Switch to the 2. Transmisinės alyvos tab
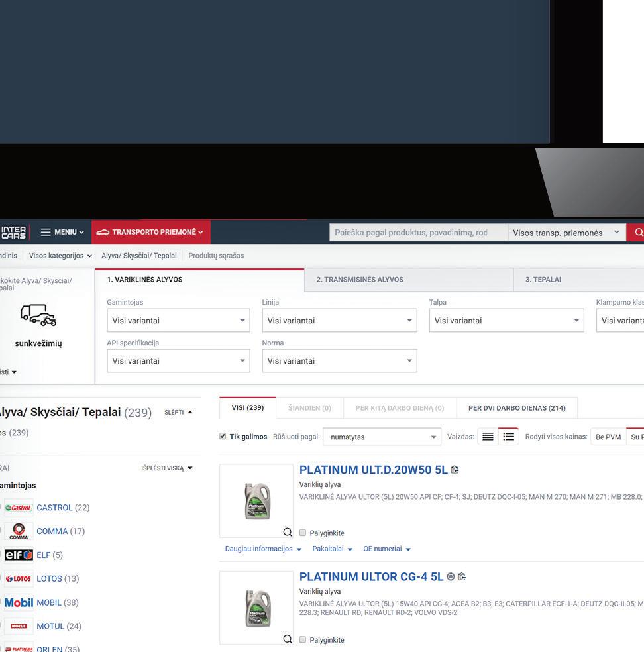The width and height of the screenshot is (644, 652). click(409, 280)
